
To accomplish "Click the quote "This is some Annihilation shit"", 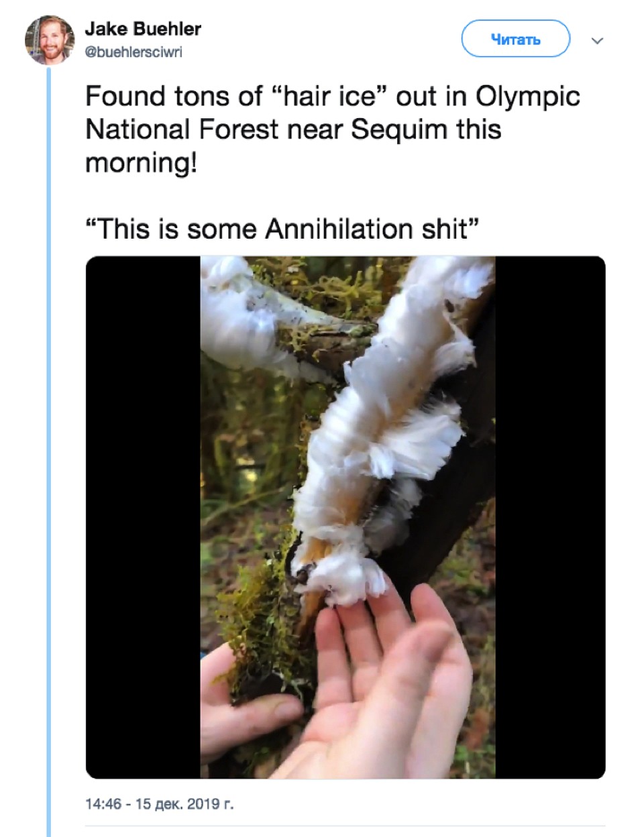I will coord(282,229).
